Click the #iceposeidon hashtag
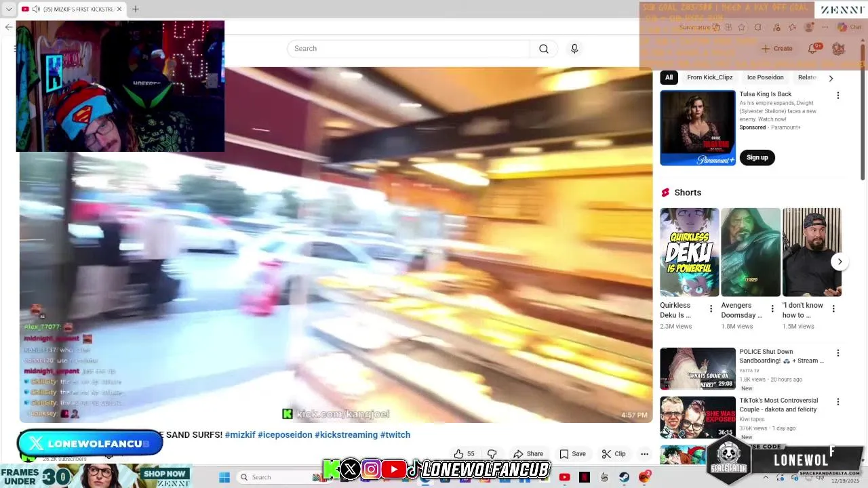The image size is (868, 488). 285,435
